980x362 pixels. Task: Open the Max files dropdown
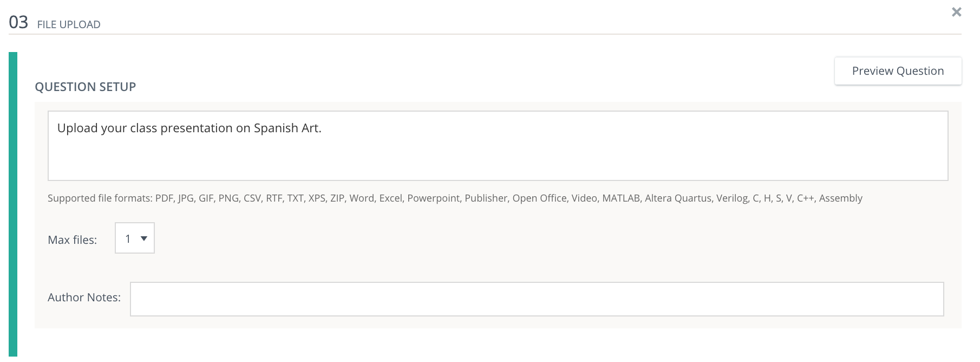(x=135, y=238)
